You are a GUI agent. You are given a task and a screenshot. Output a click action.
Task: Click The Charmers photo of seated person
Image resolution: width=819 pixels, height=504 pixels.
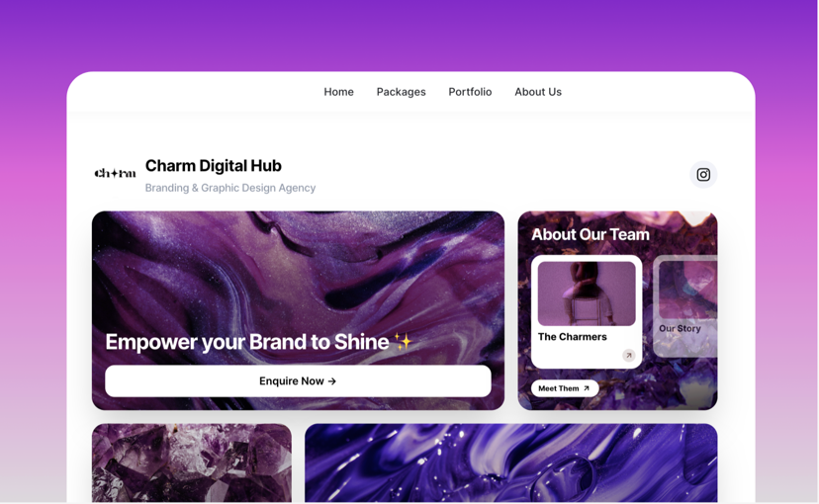pyautogui.click(x=586, y=294)
